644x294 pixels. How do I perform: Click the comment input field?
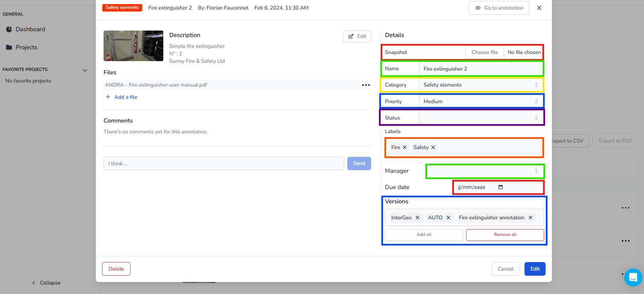223,164
